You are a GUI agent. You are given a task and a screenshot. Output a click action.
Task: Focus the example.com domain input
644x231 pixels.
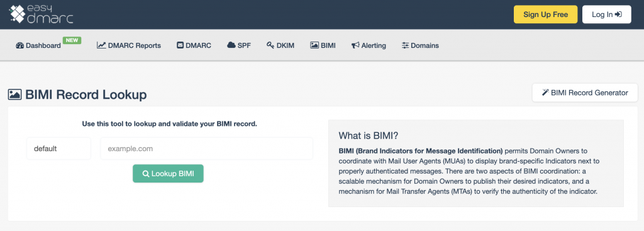(x=206, y=149)
